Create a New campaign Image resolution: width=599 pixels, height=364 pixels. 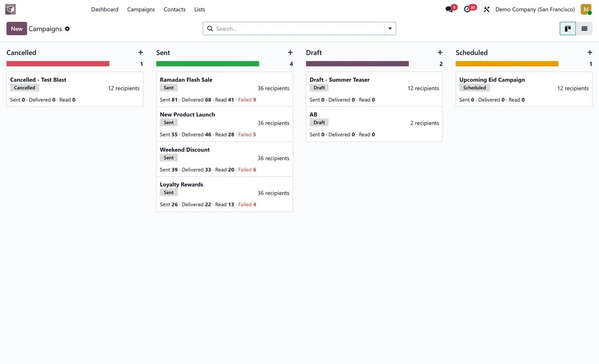coord(17,29)
